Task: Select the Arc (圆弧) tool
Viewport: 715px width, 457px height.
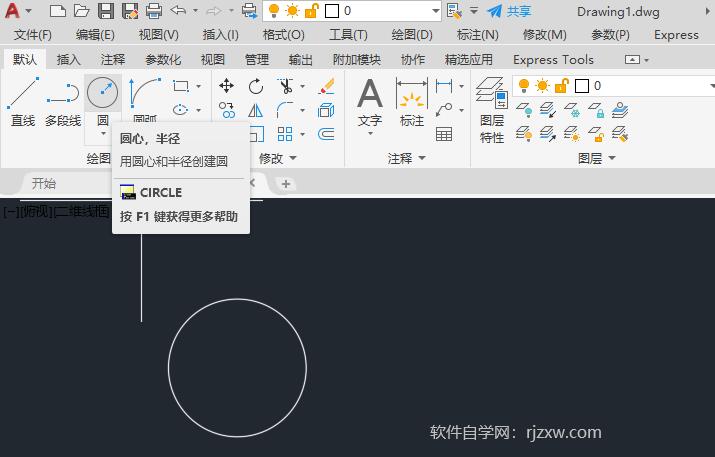Action: (x=145, y=99)
